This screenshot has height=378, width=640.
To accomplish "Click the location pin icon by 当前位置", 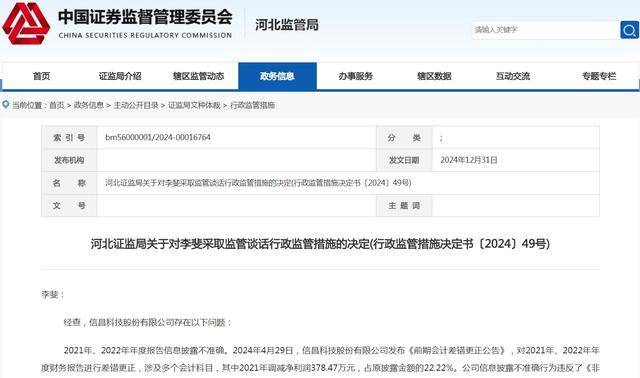I will tap(6, 105).
